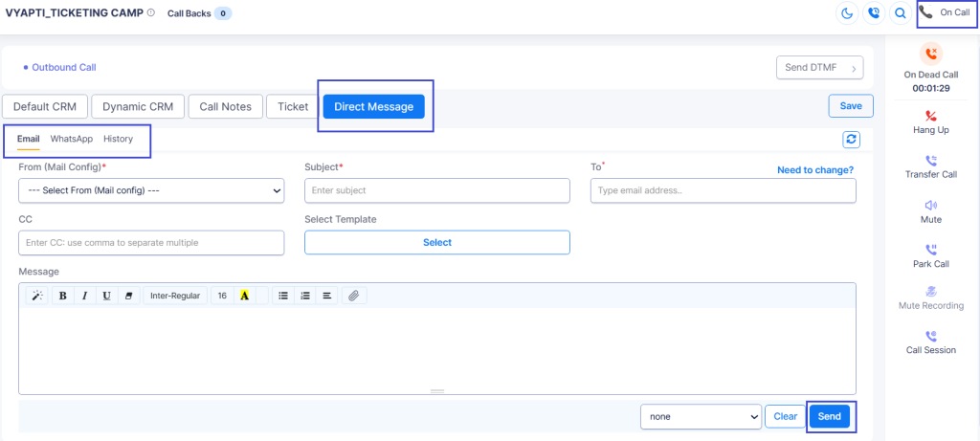
Task: Toggle bold formatting in message editor
Action: coord(62,296)
